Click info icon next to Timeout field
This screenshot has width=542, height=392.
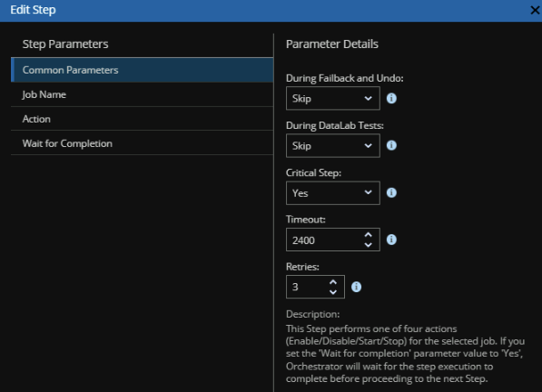pyautogui.click(x=391, y=240)
